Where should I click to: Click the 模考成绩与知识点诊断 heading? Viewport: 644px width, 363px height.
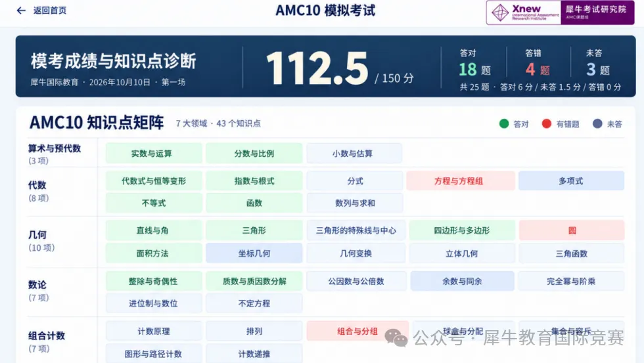tap(113, 61)
